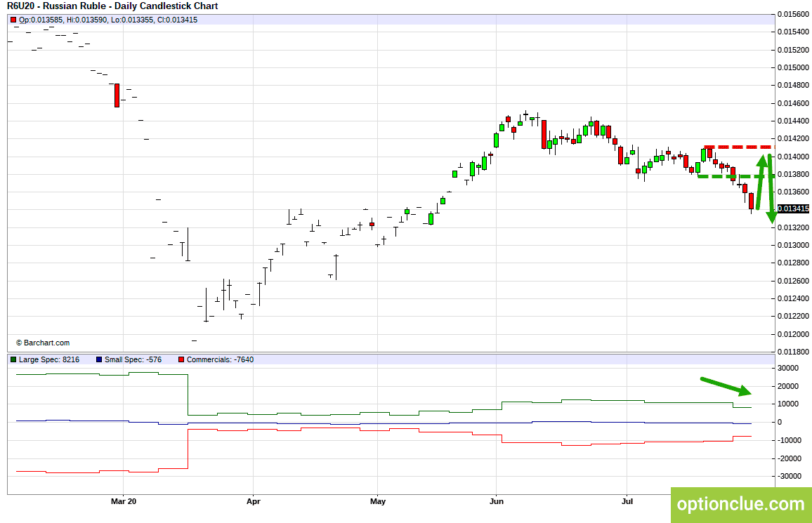Click the optionclue.com watermark banner
Image resolution: width=812 pixels, height=523 pixels.
click(741, 504)
